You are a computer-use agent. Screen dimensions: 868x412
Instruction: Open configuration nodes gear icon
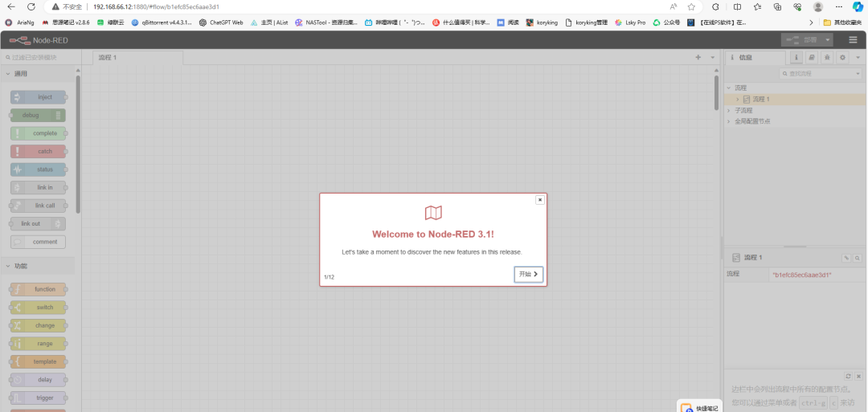842,58
